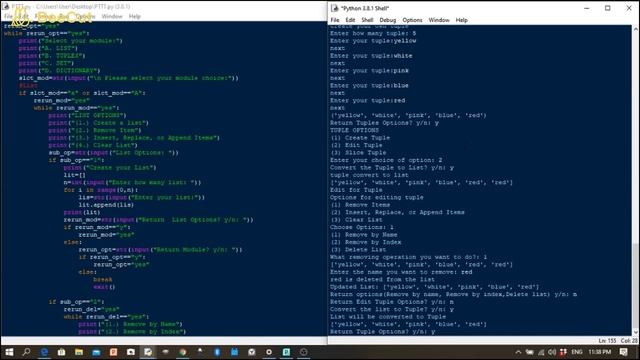Click 'Col: 28' in shell status bar

[x=629, y=340]
